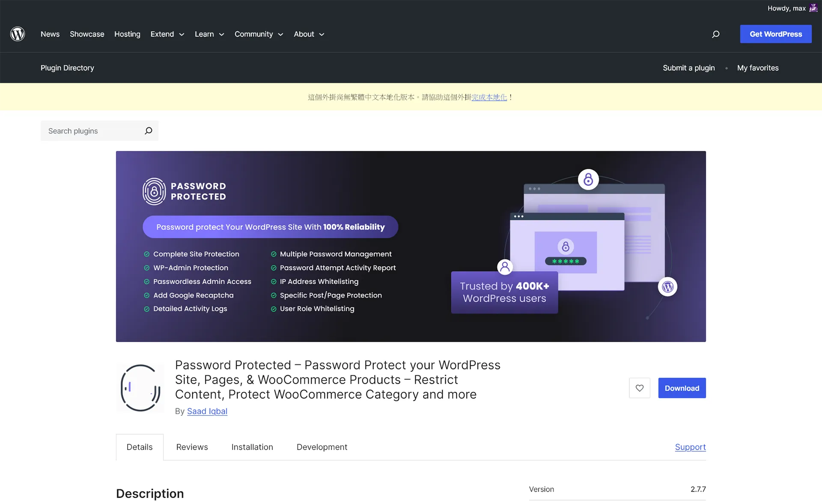The height and width of the screenshot is (504, 822).
Task: Select the Details tab
Action: tap(140, 447)
